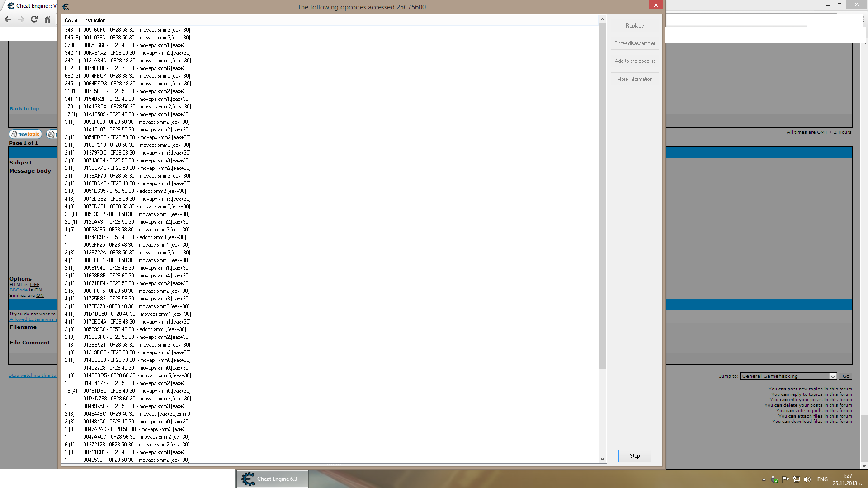Click the network icon in the system tray
This screenshot has width=868, height=488.
pos(796,479)
